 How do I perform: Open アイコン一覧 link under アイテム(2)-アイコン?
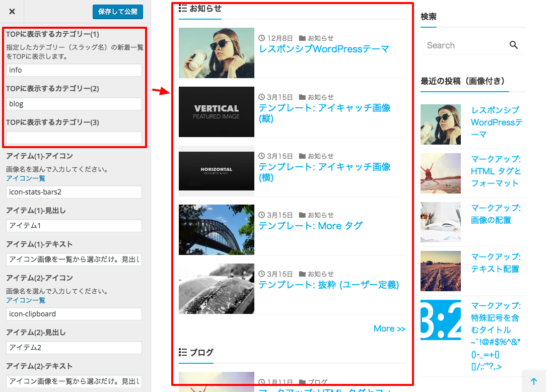[x=26, y=300]
